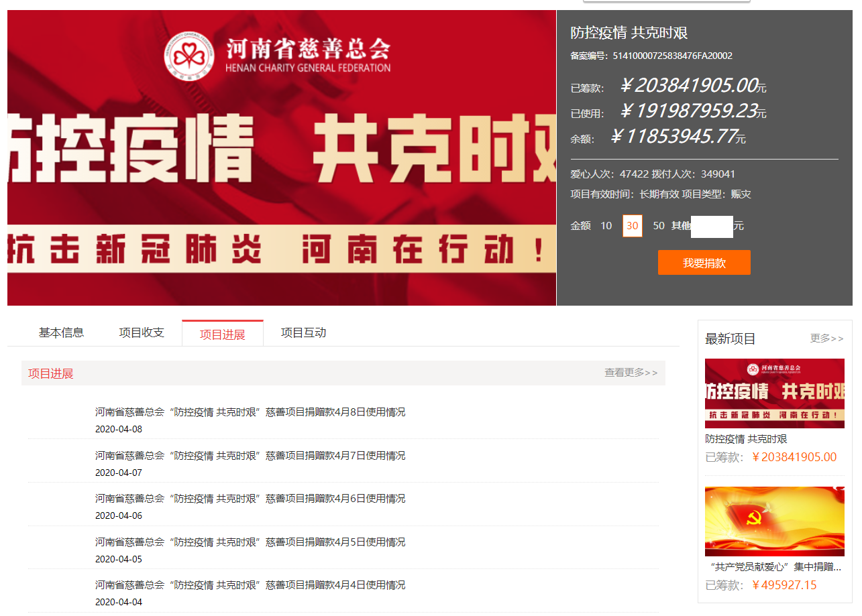Click the orange 我要捐款 button
Viewport: 862px width, 616px height.
point(704,263)
